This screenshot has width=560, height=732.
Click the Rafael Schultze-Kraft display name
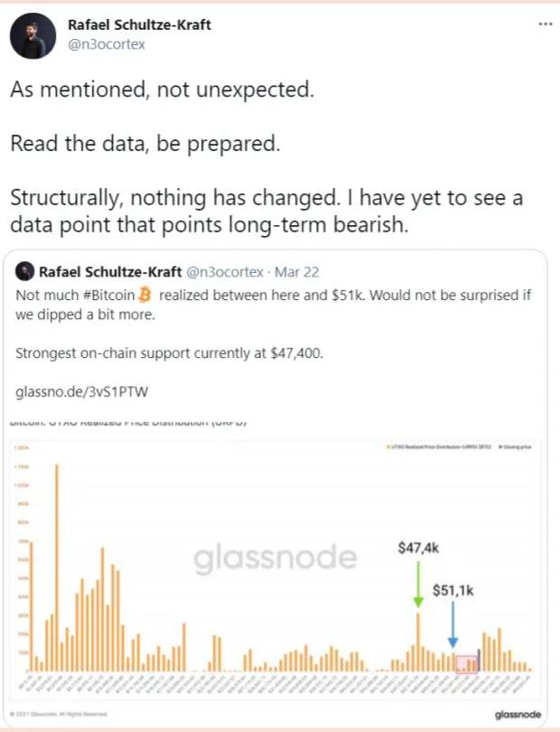[x=139, y=24]
